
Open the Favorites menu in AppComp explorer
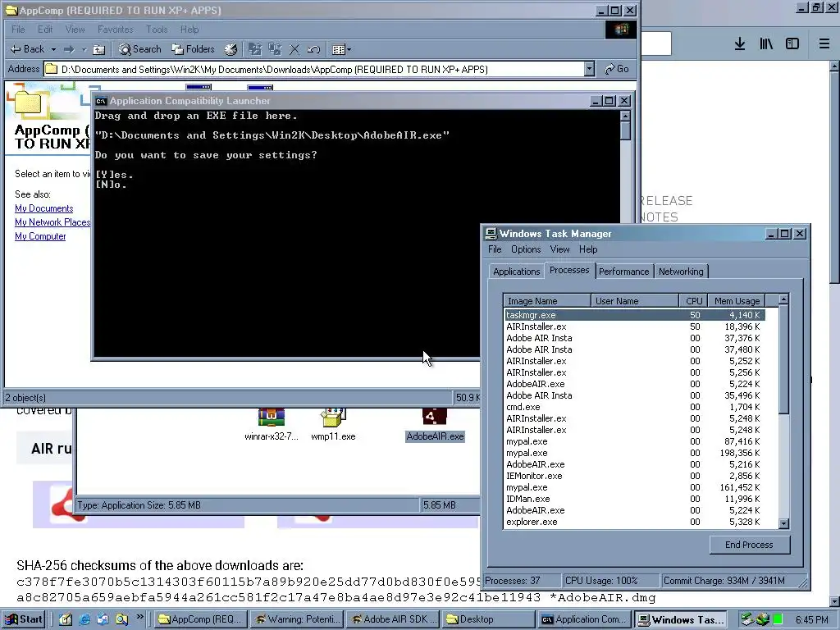[x=115, y=30]
